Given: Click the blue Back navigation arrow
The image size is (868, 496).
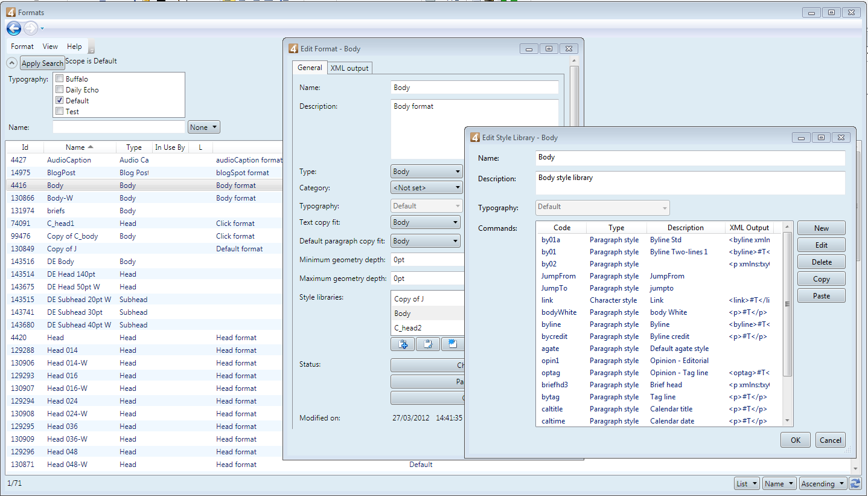Looking at the screenshot, I should [14, 28].
